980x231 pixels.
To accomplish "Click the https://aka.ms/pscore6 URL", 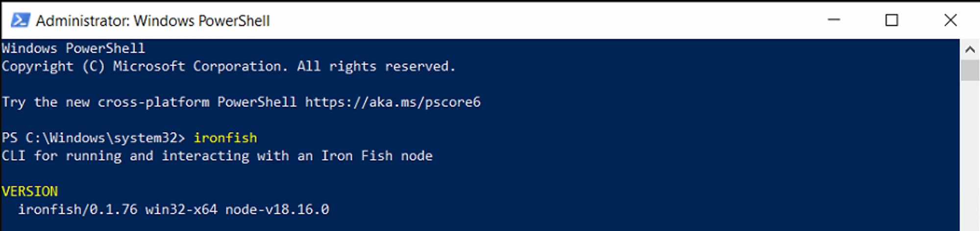I will 392,102.
